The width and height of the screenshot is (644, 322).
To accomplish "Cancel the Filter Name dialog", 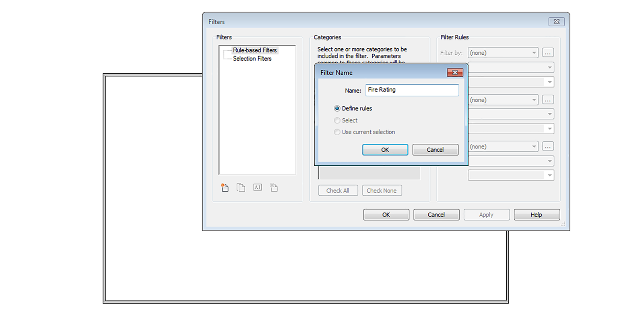I will pyautogui.click(x=435, y=150).
